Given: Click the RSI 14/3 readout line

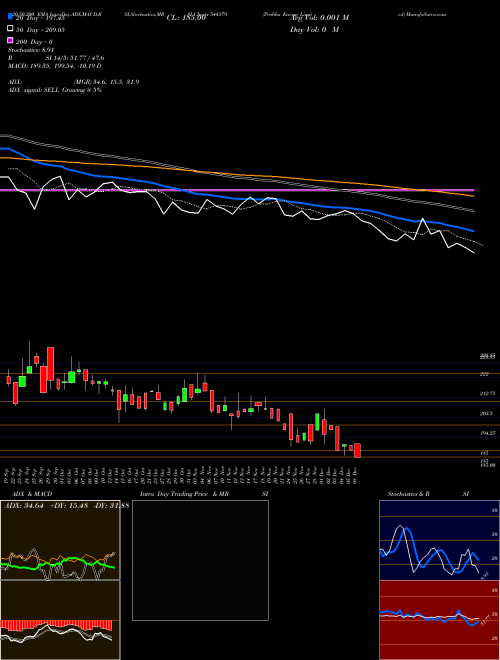Looking at the screenshot, I should point(56,58).
